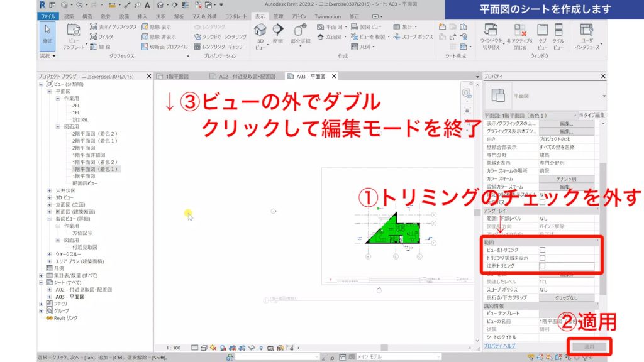Open the 1:100 scale dropdown
The height and width of the screenshot is (362, 644).
click(173, 347)
